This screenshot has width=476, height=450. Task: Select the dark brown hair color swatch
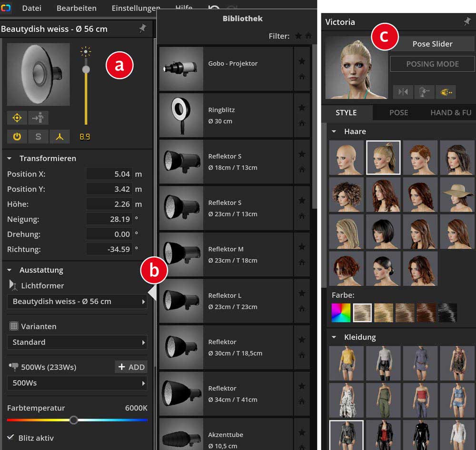[x=426, y=312]
